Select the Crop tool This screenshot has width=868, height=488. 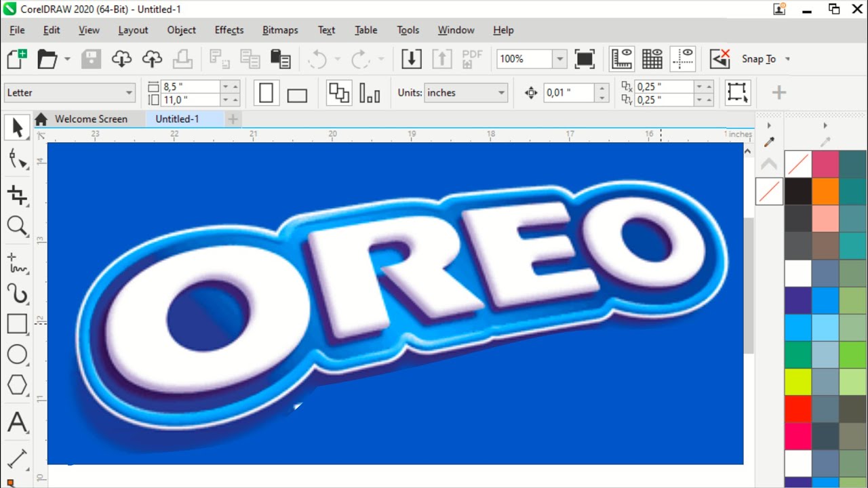[17, 195]
